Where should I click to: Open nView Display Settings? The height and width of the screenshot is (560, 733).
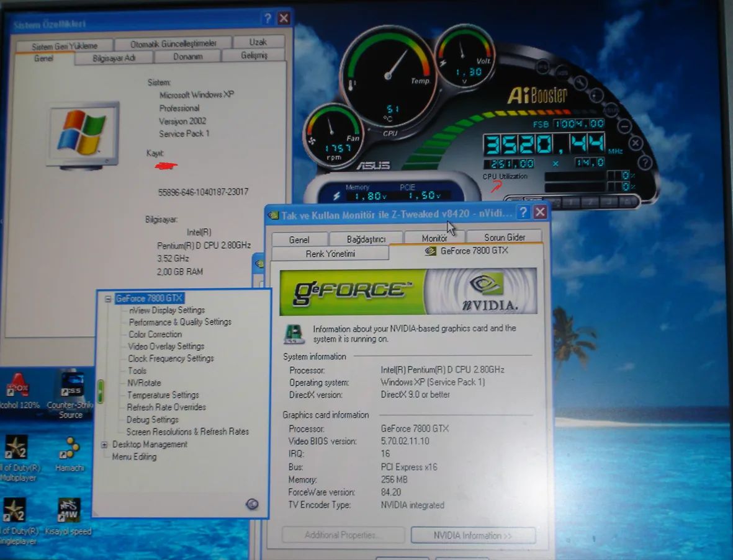pyautogui.click(x=167, y=310)
